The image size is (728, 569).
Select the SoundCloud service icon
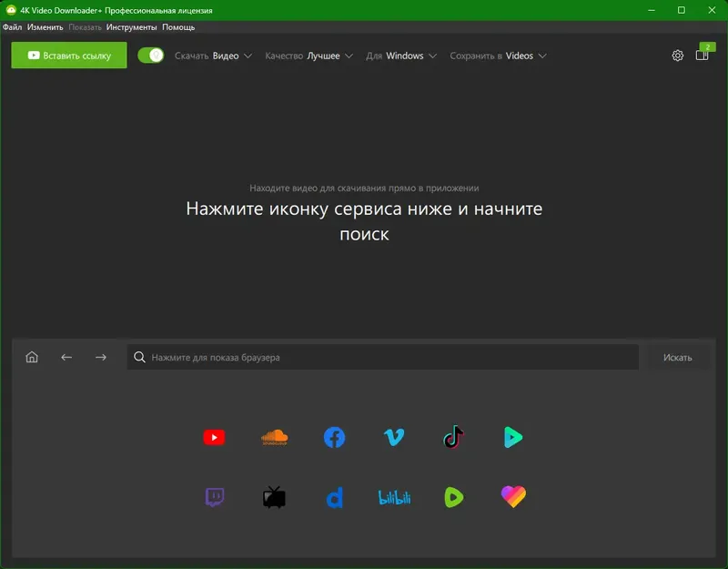click(x=274, y=437)
